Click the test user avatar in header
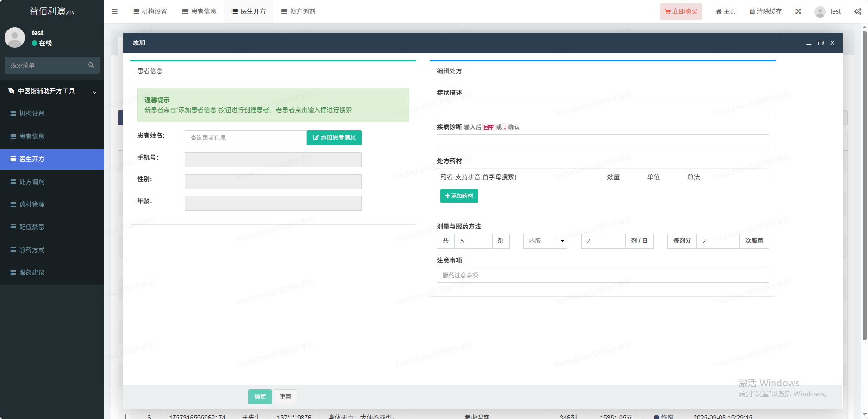This screenshot has width=868, height=419. tap(820, 12)
